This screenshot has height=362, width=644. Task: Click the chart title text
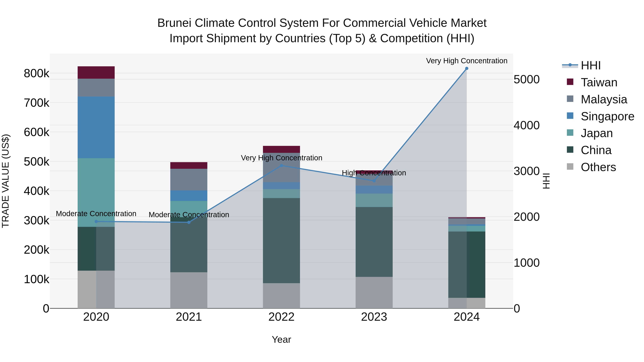pos(322,30)
